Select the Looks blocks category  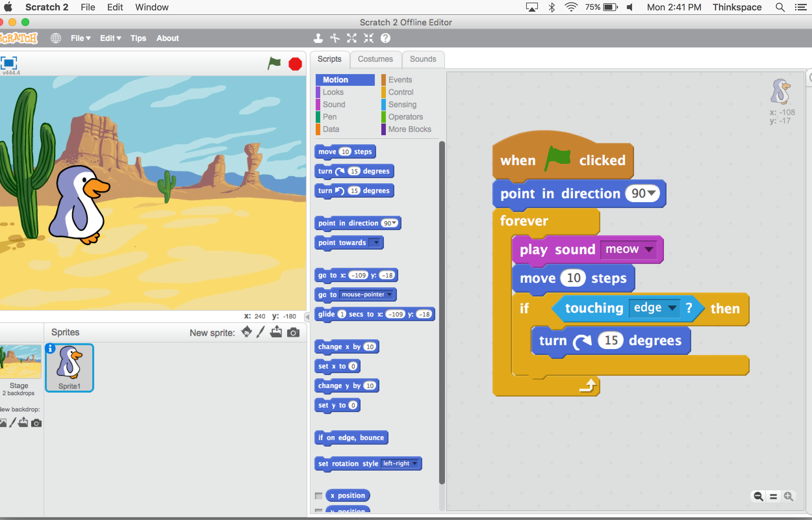click(x=333, y=92)
